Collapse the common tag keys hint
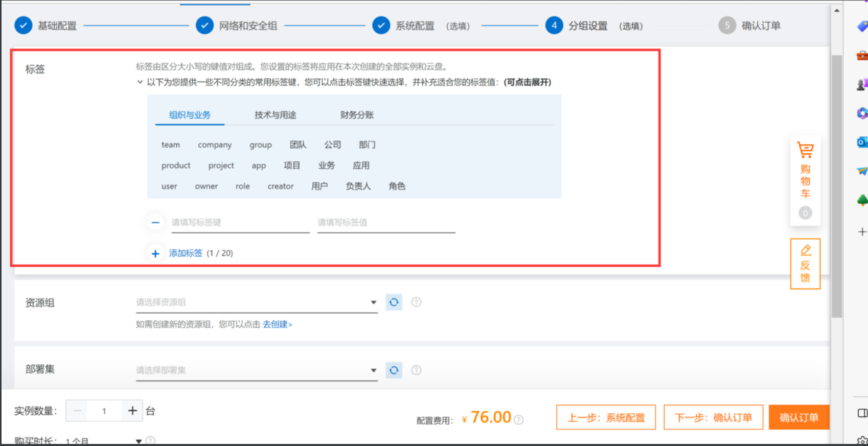 (x=140, y=82)
